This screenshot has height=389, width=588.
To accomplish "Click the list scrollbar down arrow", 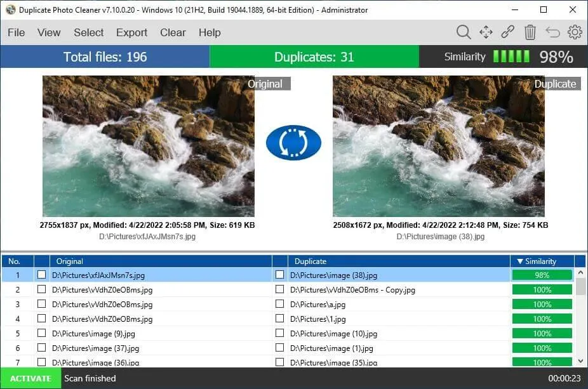I will 580,361.
